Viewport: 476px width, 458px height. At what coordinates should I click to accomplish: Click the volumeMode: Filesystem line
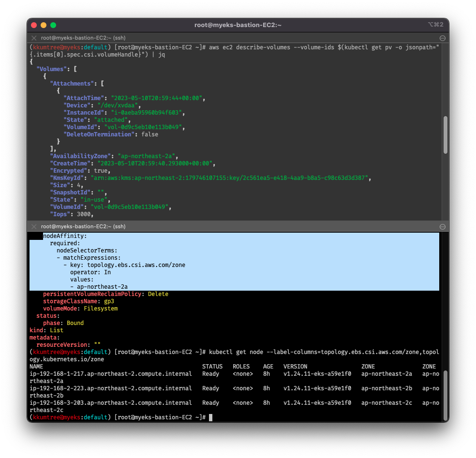[x=80, y=309]
